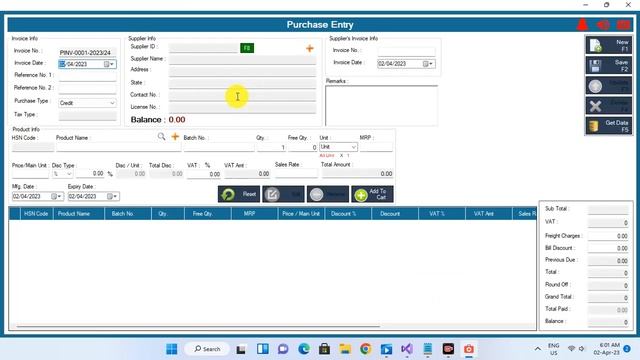Click the Qty. input field
The width and height of the screenshot is (640, 360).
(x=271, y=147)
